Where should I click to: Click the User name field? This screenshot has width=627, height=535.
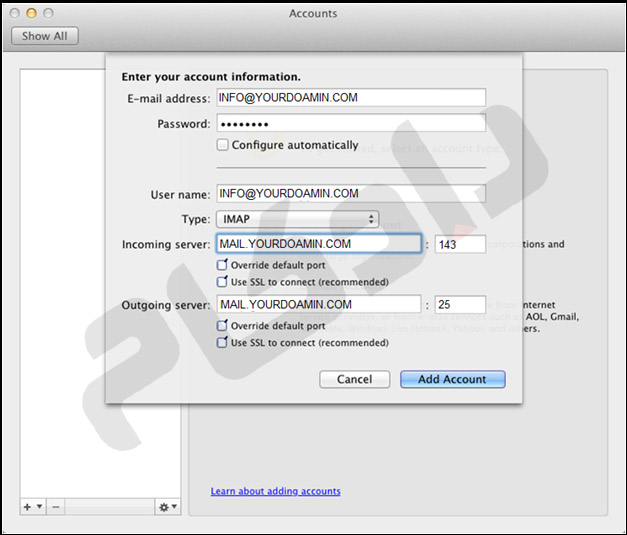pyautogui.click(x=350, y=194)
